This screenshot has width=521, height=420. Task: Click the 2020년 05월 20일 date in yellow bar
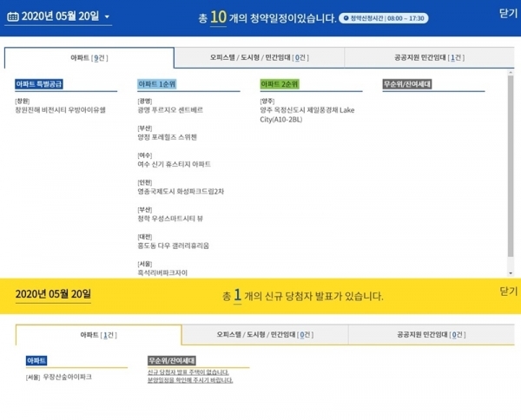(53, 294)
